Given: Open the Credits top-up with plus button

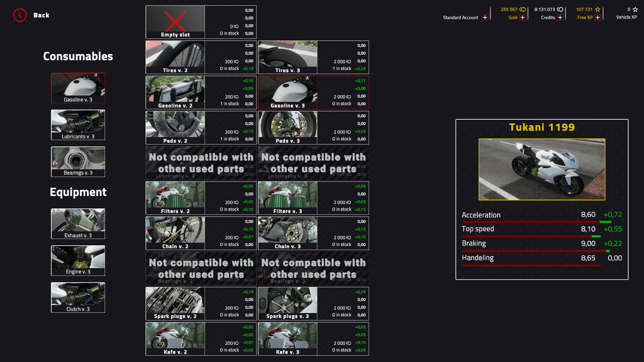Looking at the screenshot, I should [560, 17].
